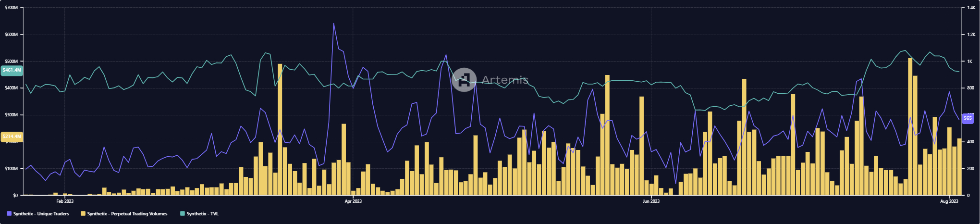The height and width of the screenshot is (224, 980).
Task: Select the 'Jun 2023' x-axis label
Action: pos(651,201)
